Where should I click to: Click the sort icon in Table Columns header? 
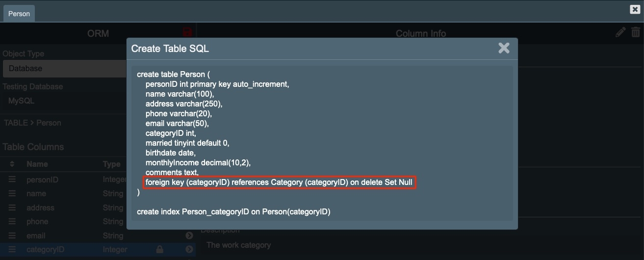pyautogui.click(x=12, y=164)
